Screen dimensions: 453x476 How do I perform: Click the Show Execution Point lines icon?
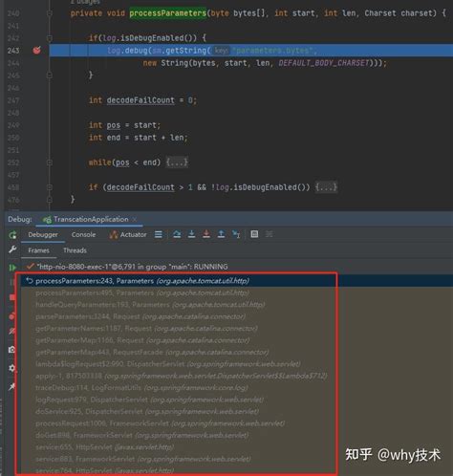(159, 234)
